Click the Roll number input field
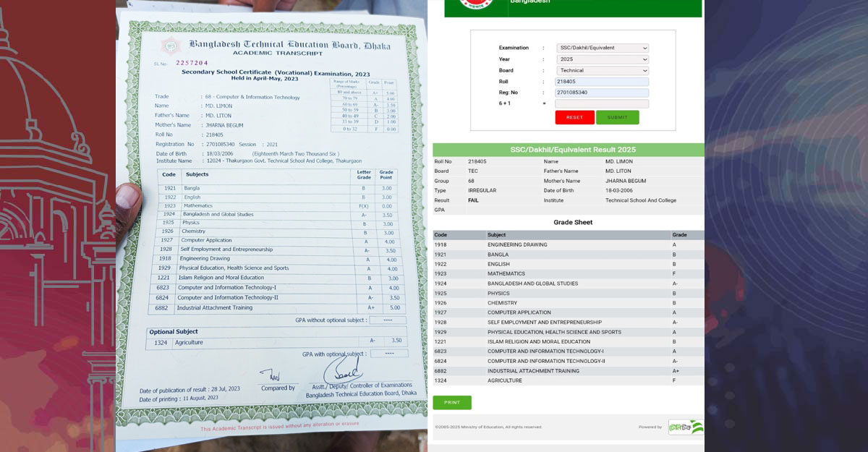 pyautogui.click(x=602, y=82)
